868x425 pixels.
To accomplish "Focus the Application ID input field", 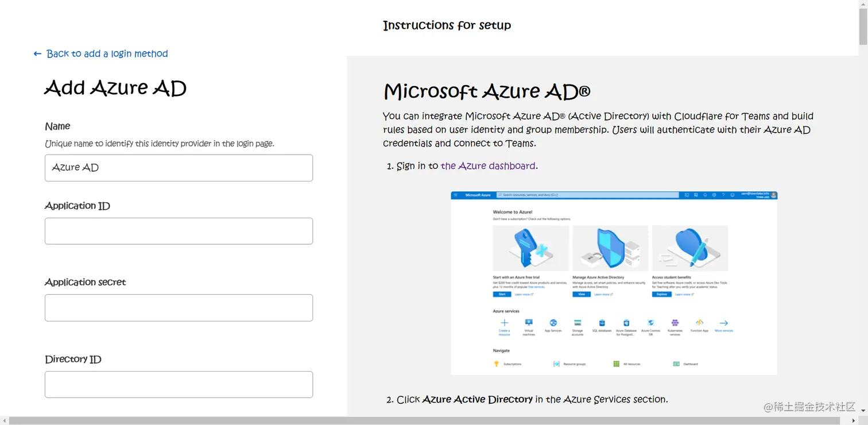I will click(x=179, y=231).
